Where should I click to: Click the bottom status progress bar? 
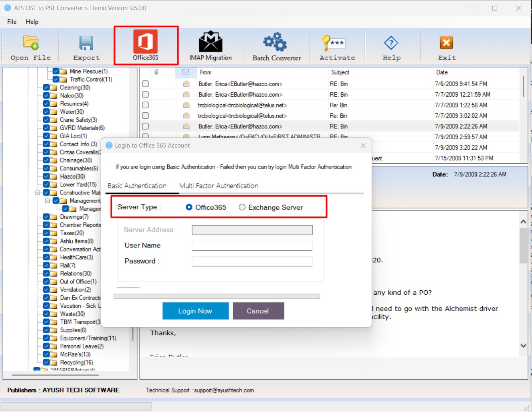[x=76, y=406]
